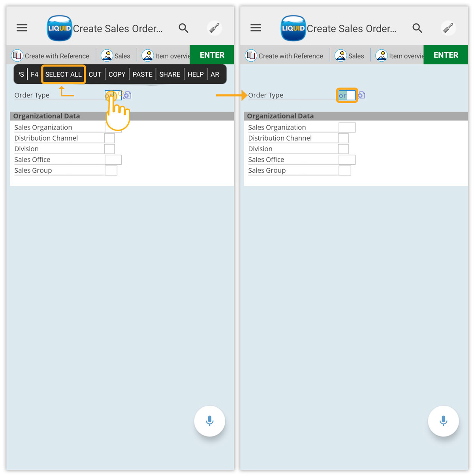
Task: Focus Sales Group field on right screen
Action: (x=345, y=170)
